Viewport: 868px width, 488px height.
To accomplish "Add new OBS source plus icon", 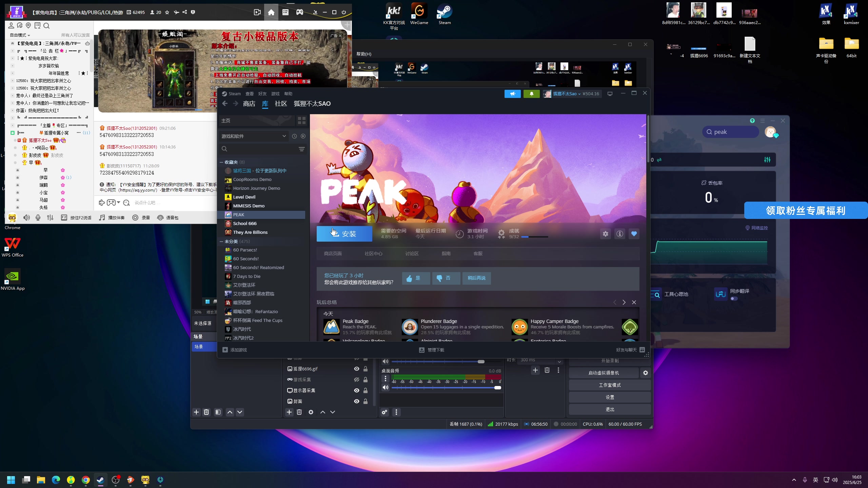I will coord(289,412).
